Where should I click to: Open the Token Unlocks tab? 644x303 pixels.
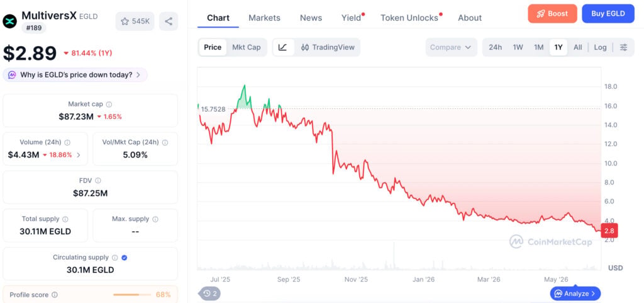[411, 18]
